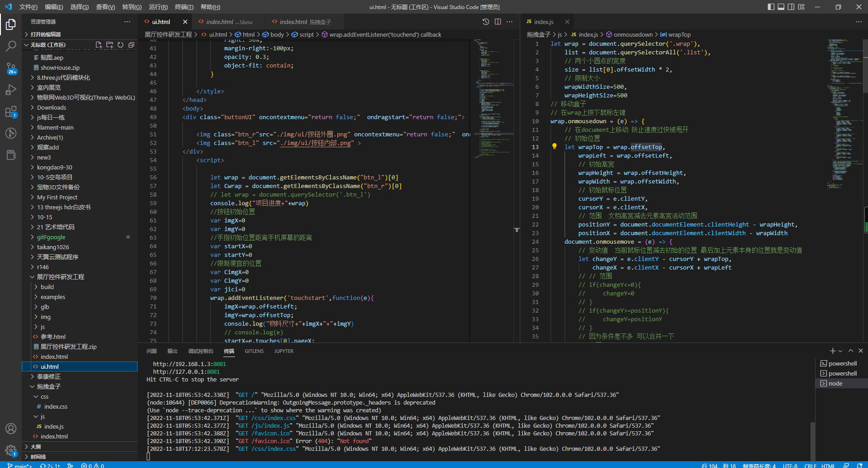Viewport: 868px width, 468px height.
Task: Show code action lightbulb on line 13
Action: pos(554,146)
